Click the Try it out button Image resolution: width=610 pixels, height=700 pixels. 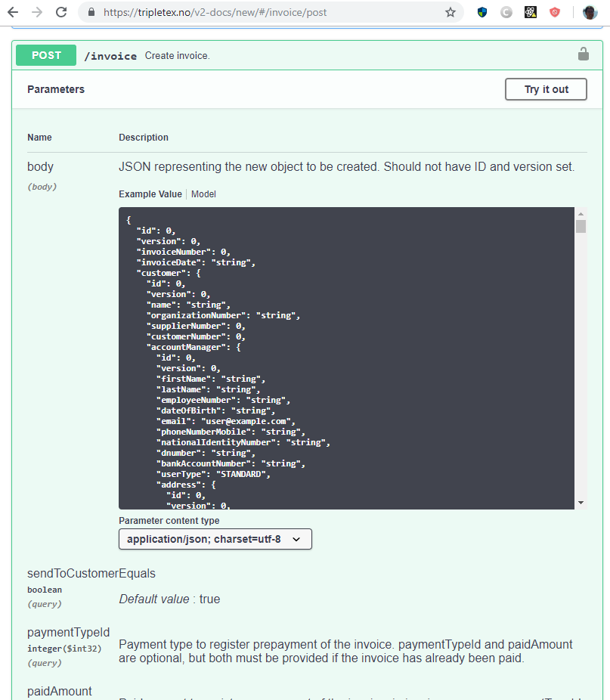(546, 89)
